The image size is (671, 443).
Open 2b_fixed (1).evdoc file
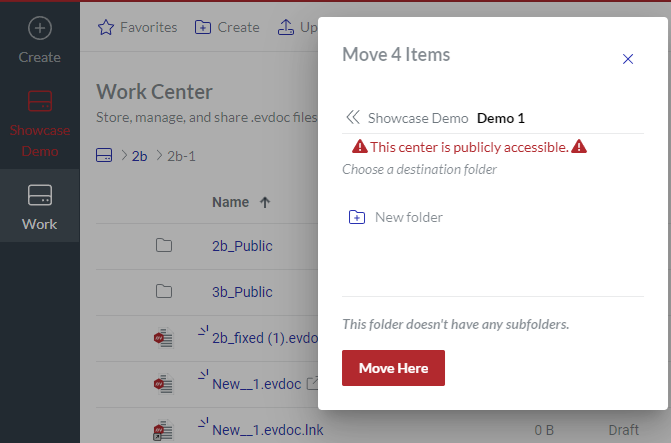(x=265, y=338)
